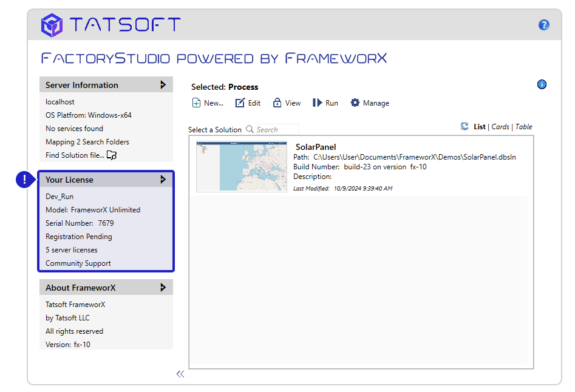
Task: Click the Manage button label
Action: 376,103
